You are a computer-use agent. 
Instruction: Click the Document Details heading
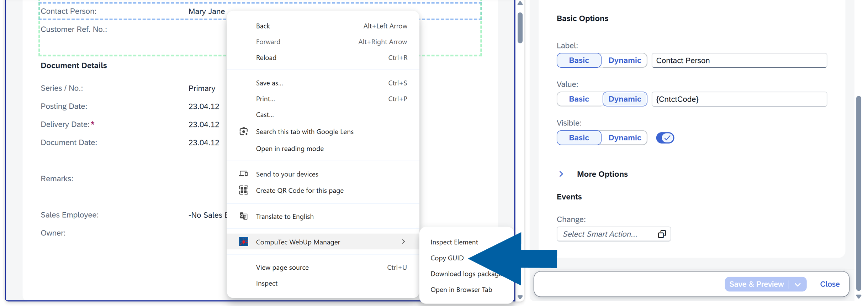(74, 66)
